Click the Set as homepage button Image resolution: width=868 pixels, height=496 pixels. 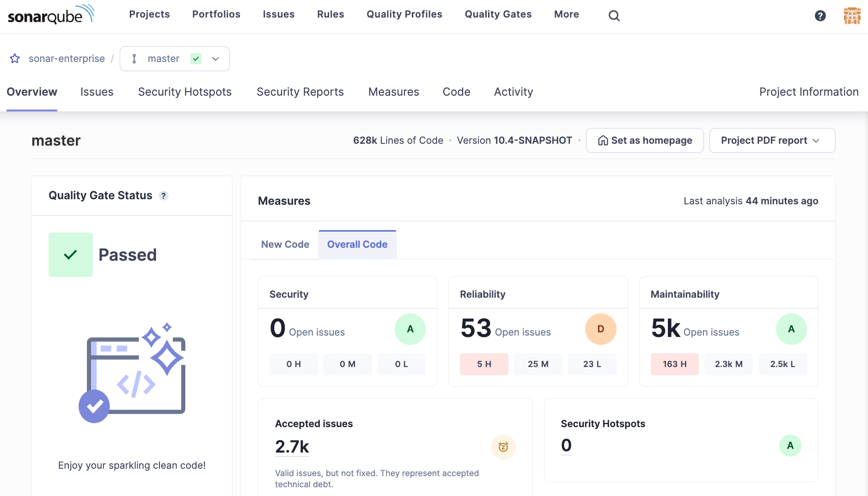[x=645, y=141]
